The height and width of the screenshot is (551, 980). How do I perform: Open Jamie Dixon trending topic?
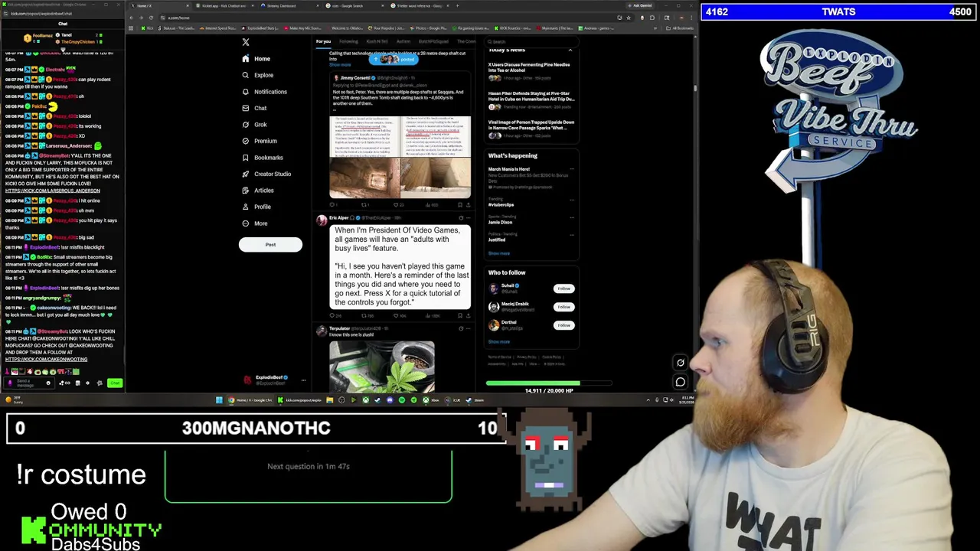pyautogui.click(x=501, y=223)
